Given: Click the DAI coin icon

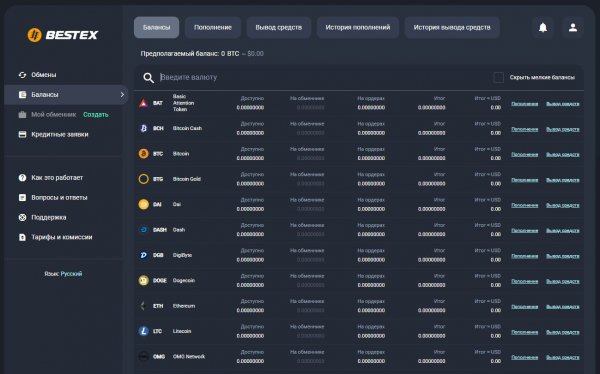Looking at the screenshot, I should [x=143, y=204].
